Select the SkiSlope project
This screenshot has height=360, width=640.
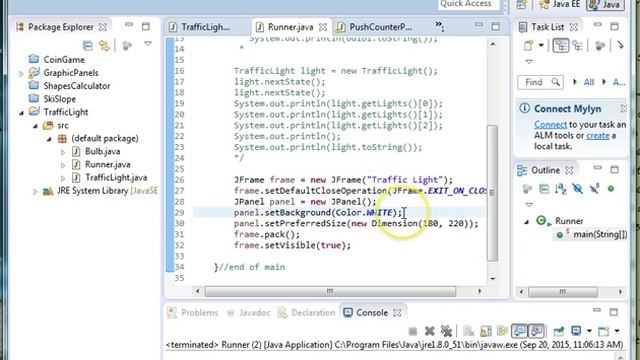click(52, 99)
